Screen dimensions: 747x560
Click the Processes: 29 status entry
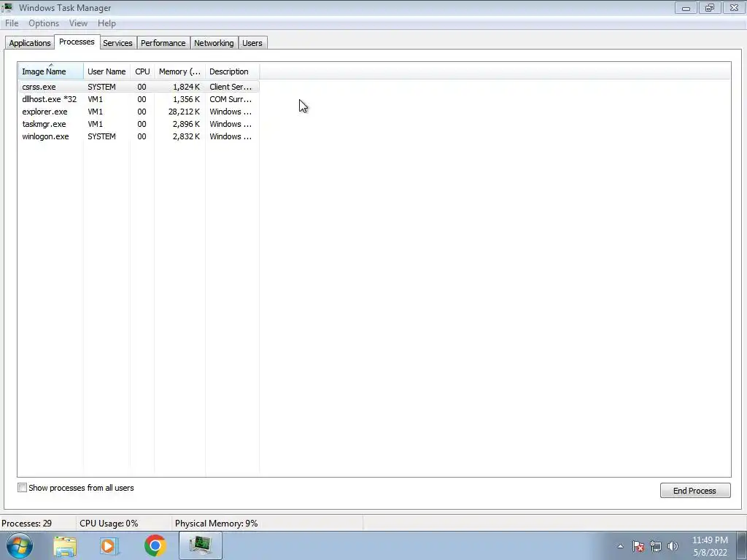[x=27, y=524]
